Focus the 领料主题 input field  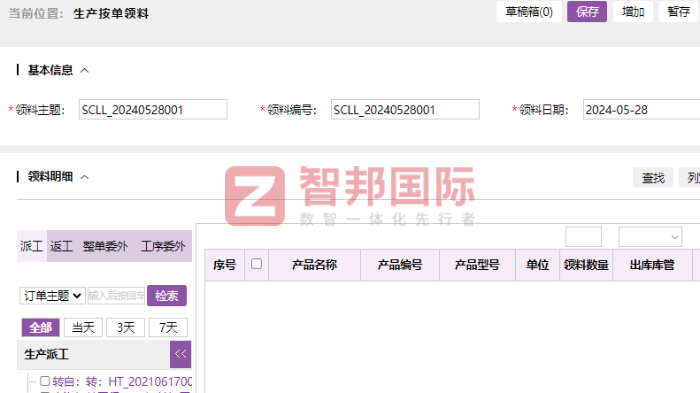(153, 109)
